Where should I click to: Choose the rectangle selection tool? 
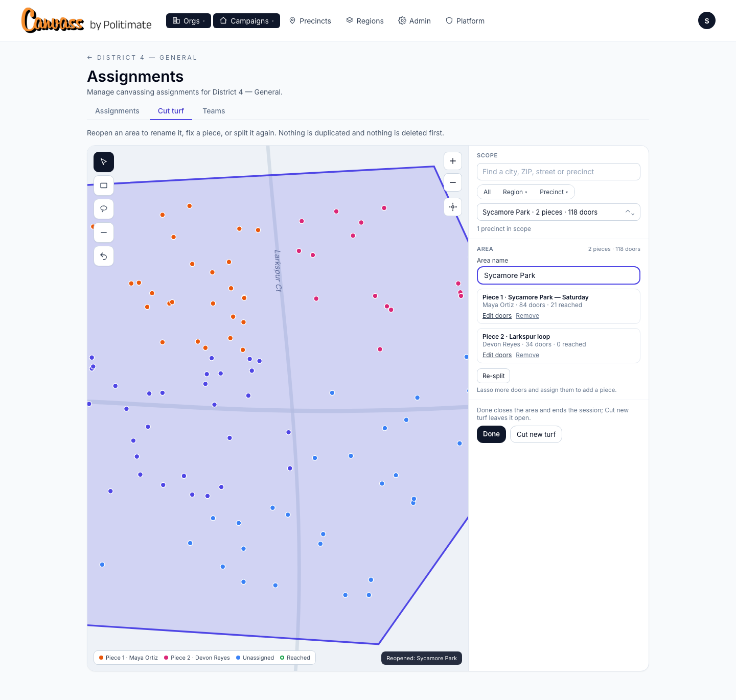coord(104,185)
